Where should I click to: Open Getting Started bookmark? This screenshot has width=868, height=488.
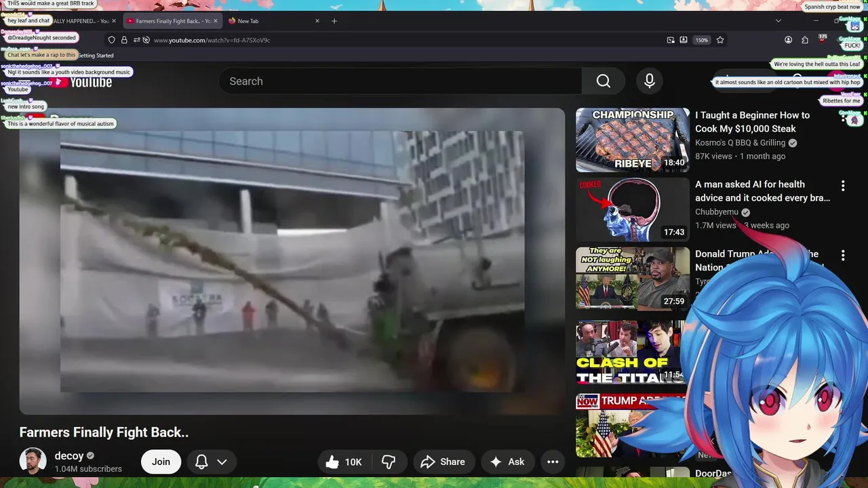95,56
